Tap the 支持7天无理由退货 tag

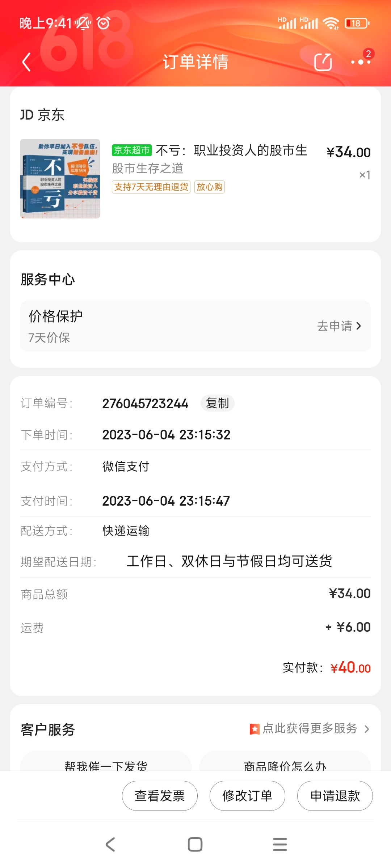[151, 187]
